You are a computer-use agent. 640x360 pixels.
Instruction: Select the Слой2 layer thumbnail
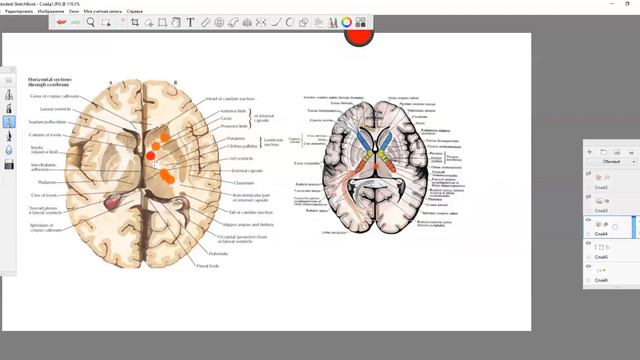pos(602,178)
